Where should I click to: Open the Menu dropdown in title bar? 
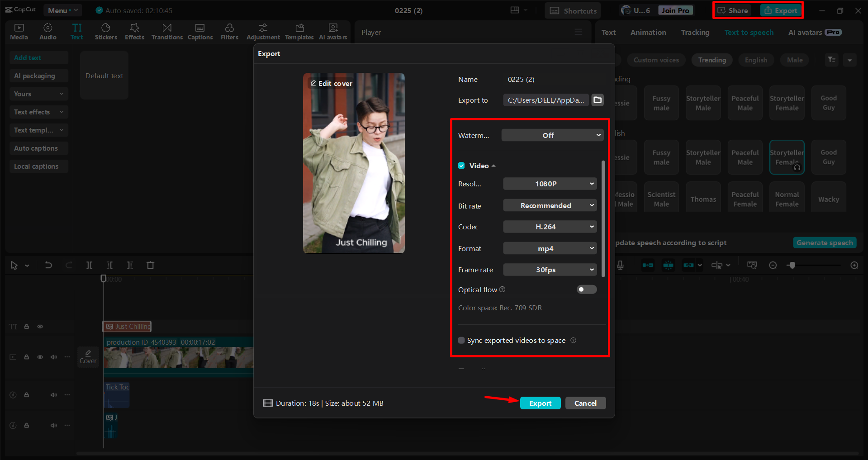pos(62,10)
